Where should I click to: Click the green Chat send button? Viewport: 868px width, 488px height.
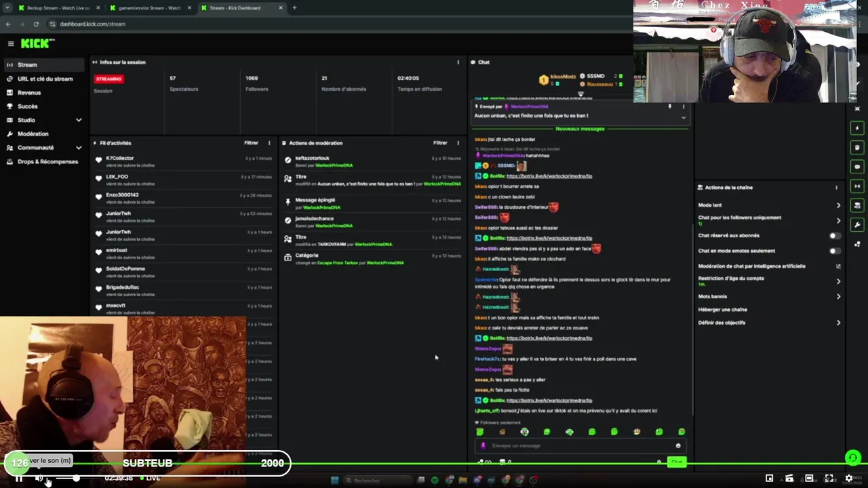coord(677,462)
